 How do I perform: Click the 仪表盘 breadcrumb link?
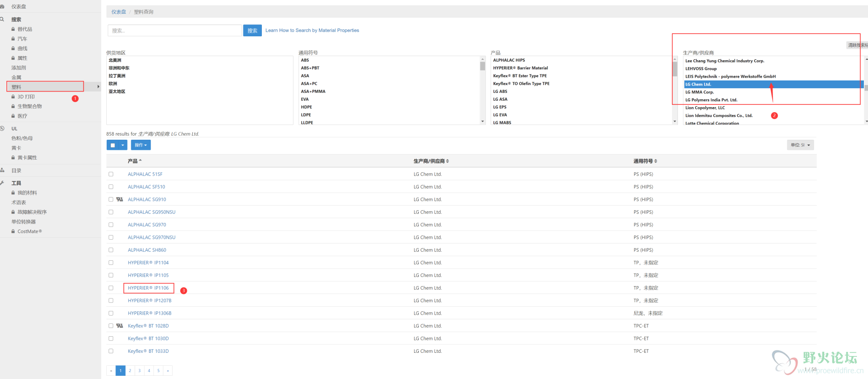click(119, 12)
